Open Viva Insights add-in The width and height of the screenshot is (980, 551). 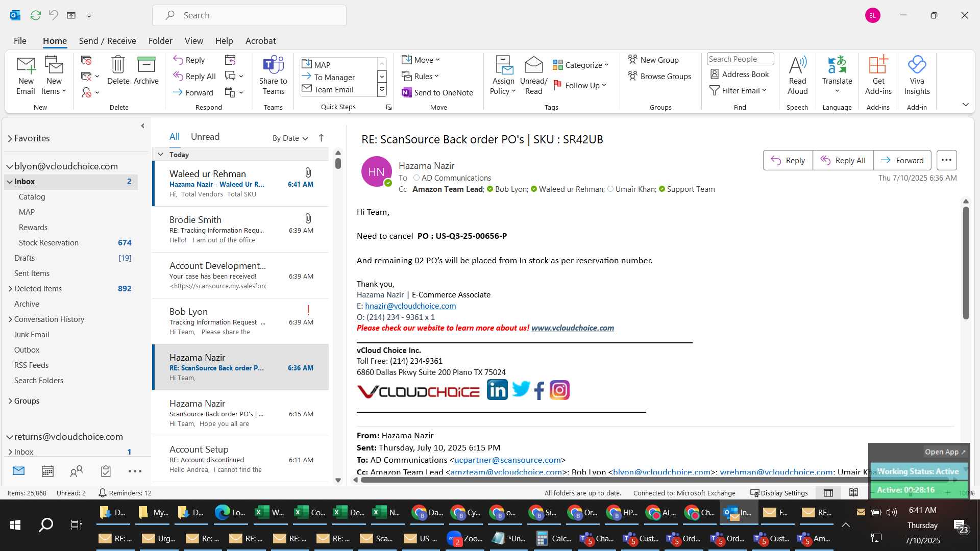click(x=917, y=76)
